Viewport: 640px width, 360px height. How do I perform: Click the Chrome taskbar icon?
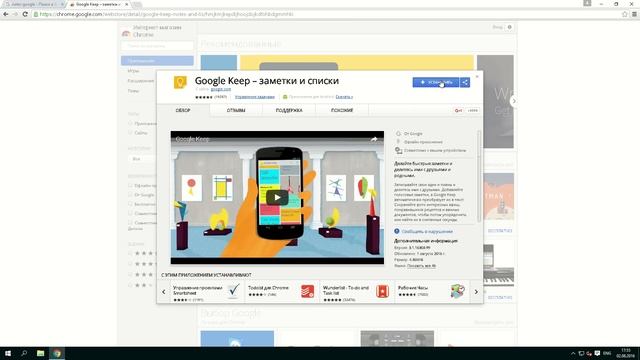[x=57, y=353]
